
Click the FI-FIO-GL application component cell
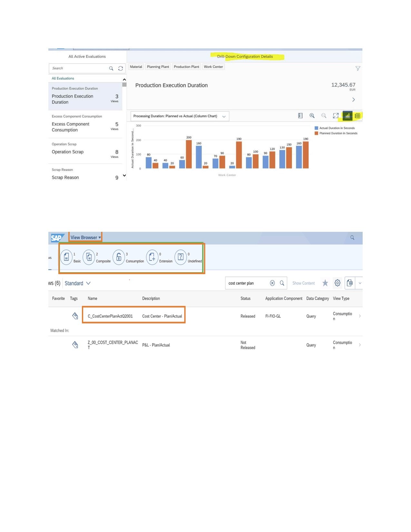(x=273, y=316)
